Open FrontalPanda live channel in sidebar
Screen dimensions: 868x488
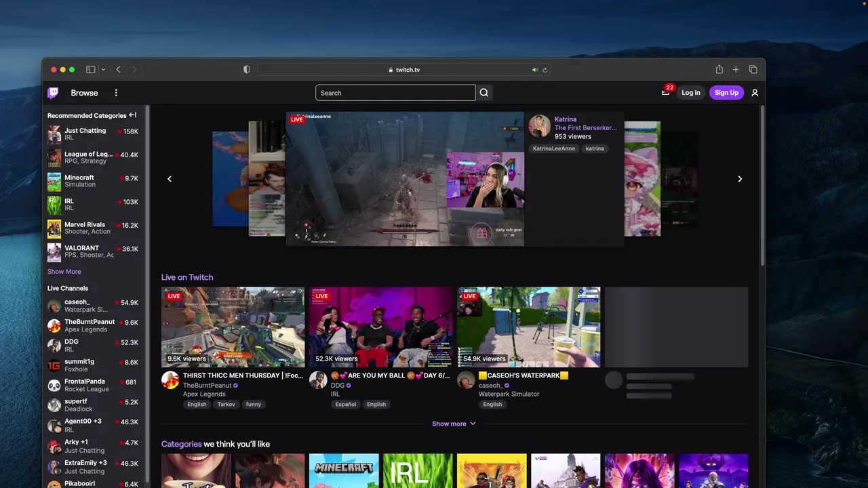click(93, 385)
